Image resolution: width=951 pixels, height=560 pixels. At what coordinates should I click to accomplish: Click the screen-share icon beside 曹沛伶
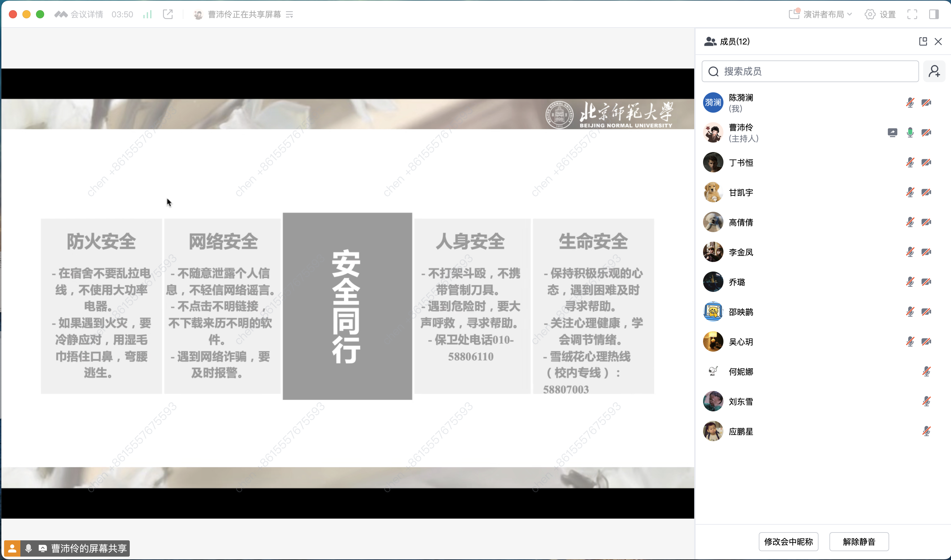(892, 132)
